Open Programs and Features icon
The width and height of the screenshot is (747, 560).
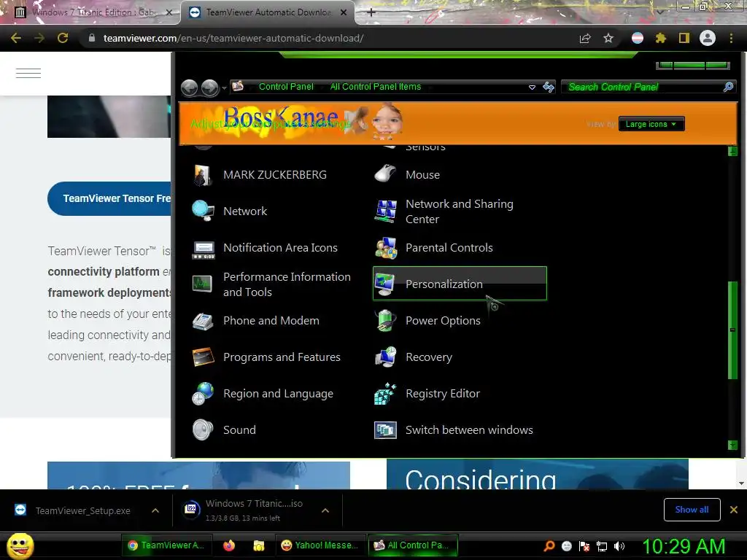tap(203, 357)
